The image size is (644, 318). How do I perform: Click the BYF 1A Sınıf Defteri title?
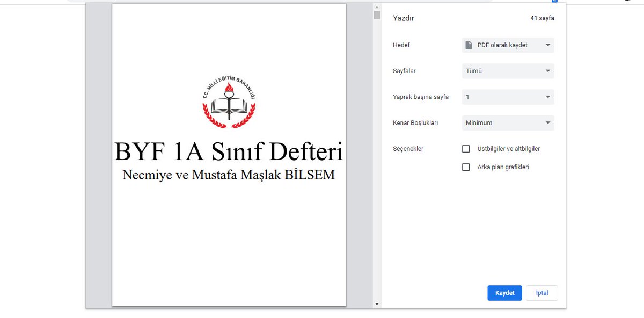[229, 151]
